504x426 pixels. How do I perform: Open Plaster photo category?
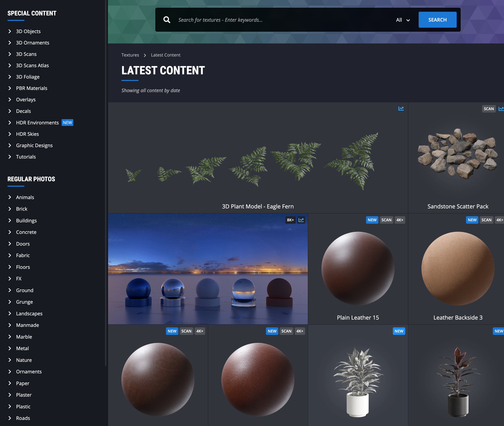pyautogui.click(x=24, y=395)
